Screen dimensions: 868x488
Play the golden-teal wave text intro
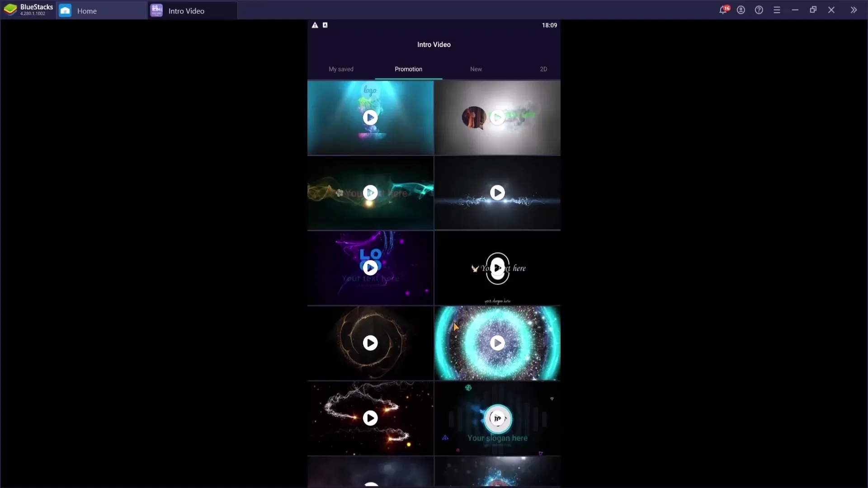[370, 192]
